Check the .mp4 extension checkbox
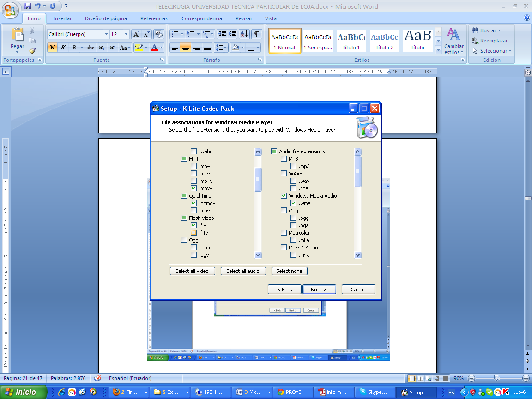 click(194, 166)
